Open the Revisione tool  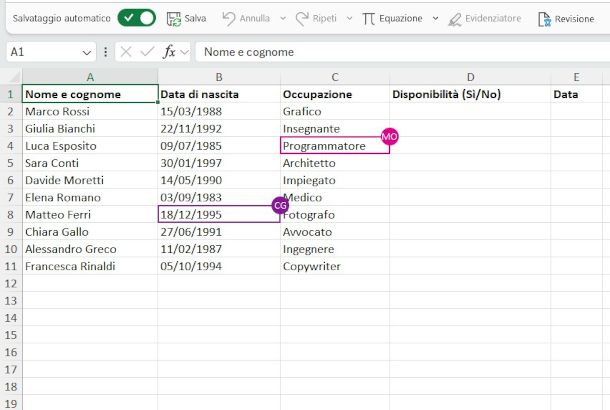(x=566, y=19)
